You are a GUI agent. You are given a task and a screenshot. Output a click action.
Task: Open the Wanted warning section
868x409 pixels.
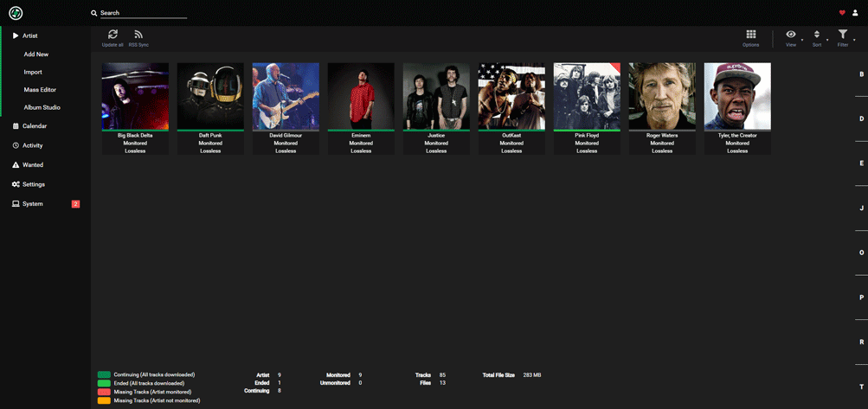click(x=33, y=165)
